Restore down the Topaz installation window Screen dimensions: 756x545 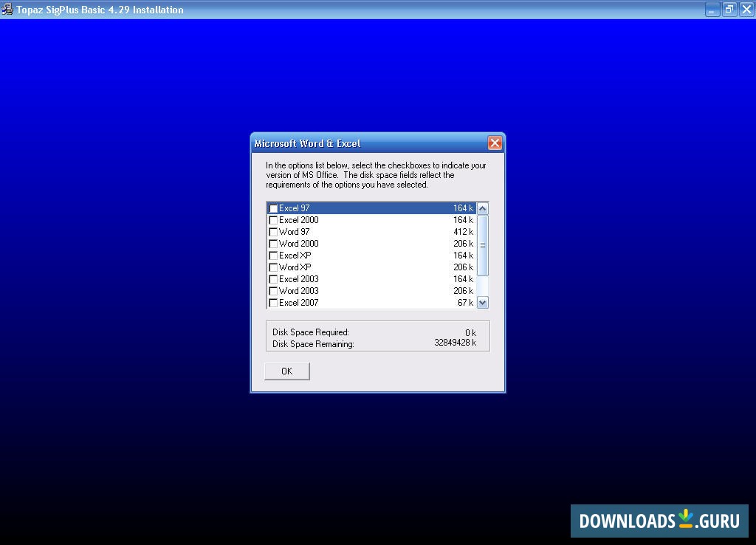tap(729, 9)
